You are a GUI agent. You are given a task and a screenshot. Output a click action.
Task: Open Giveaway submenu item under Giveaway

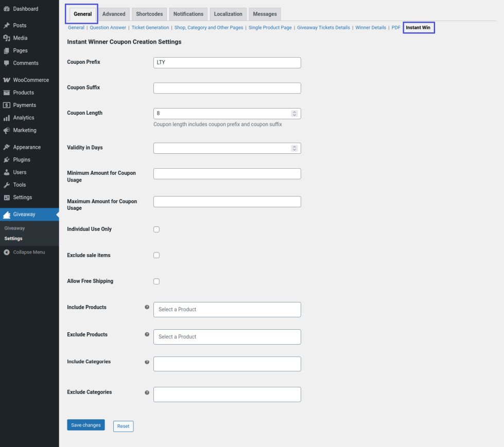(x=14, y=228)
